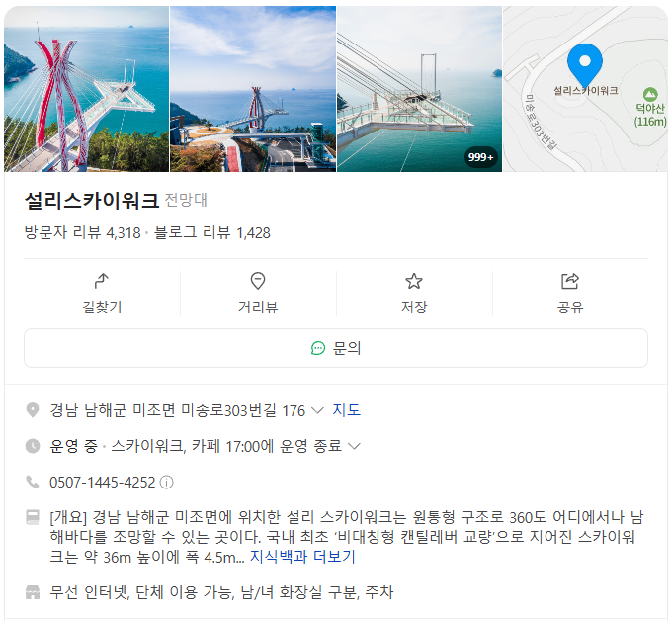Click phone number 0507-1445-4252

point(103,483)
